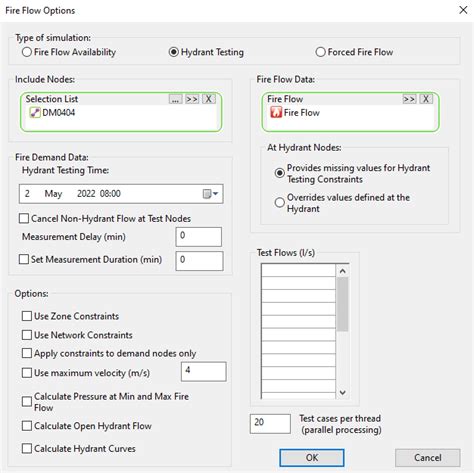
Task: Click the DM0404 selection list icon
Action: pos(35,113)
